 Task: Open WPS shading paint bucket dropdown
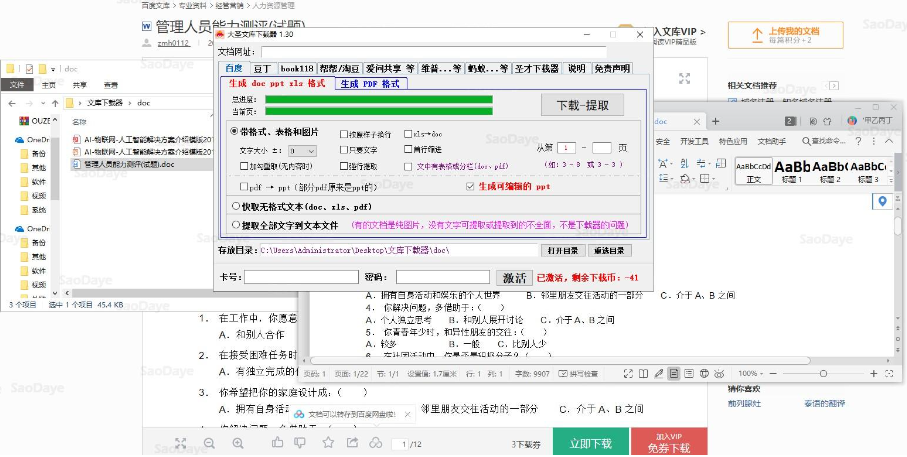click(694, 178)
